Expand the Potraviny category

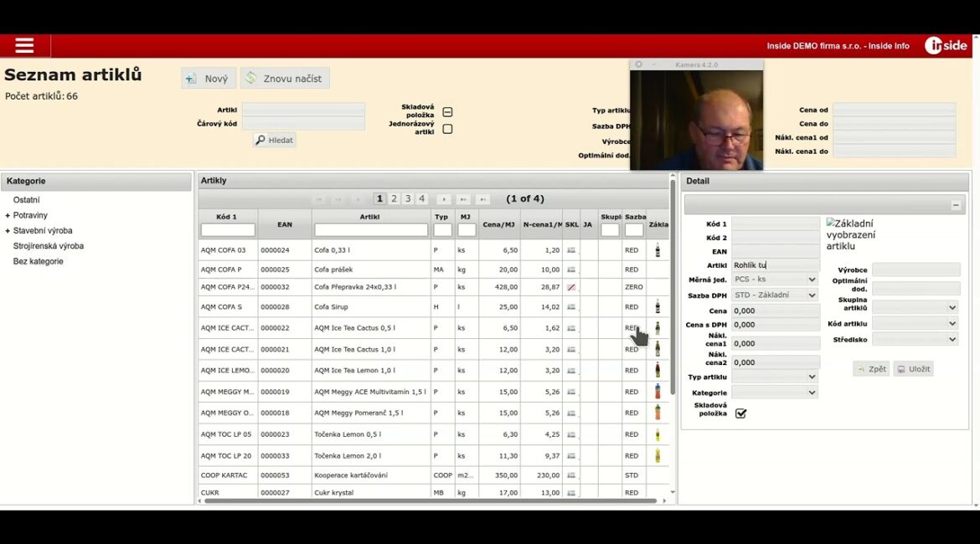click(8, 216)
